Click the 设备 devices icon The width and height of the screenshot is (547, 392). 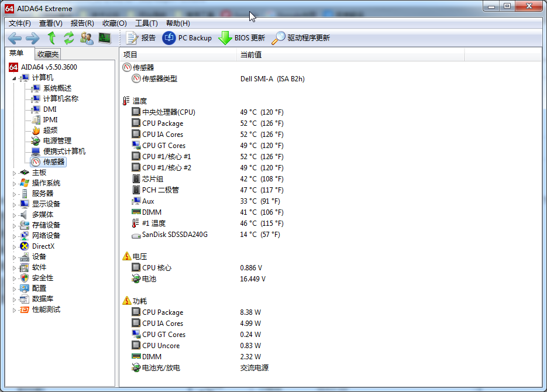25,257
